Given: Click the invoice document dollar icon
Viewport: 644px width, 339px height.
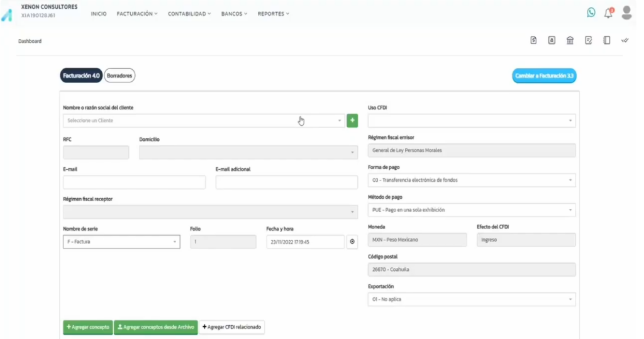Looking at the screenshot, I should (x=533, y=40).
